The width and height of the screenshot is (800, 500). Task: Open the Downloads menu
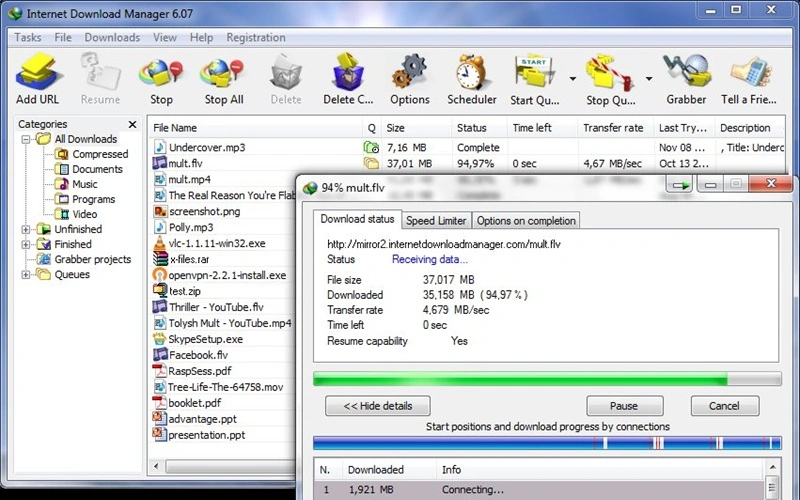point(112,37)
